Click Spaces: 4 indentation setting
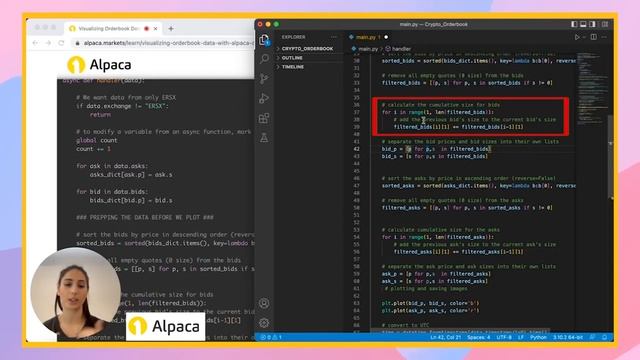This screenshot has width=640, height=360. click(x=478, y=337)
